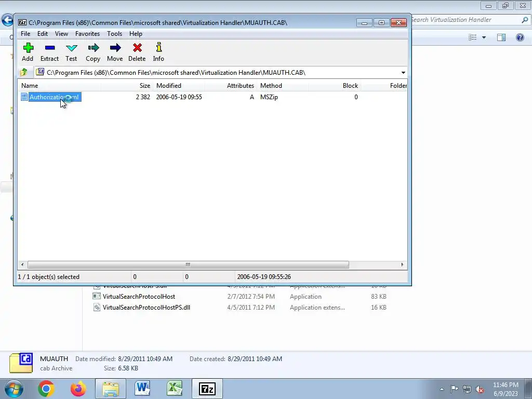Click the Explorer Back navigation button
Image resolution: width=532 pixels, height=399 pixels.
(x=7, y=20)
